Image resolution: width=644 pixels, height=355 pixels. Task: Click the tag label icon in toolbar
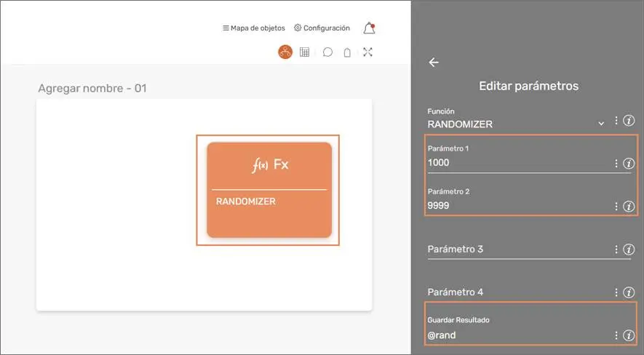coord(348,52)
